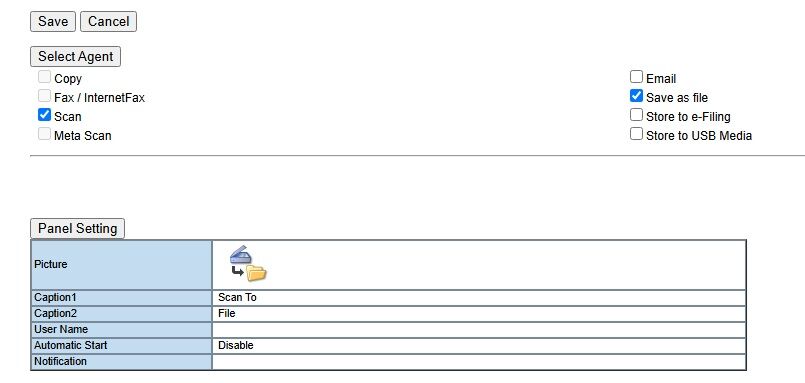Click the empty Notification value cell
The height and width of the screenshot is (383, 805).
pyautogui.click(x=479, y=361)
